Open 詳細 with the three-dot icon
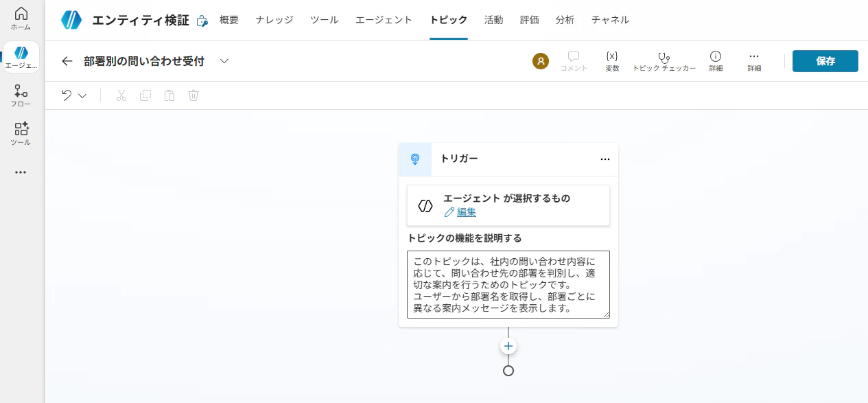Image resolution: width=868 pixels, height=403 pixels. click(754, 61)
